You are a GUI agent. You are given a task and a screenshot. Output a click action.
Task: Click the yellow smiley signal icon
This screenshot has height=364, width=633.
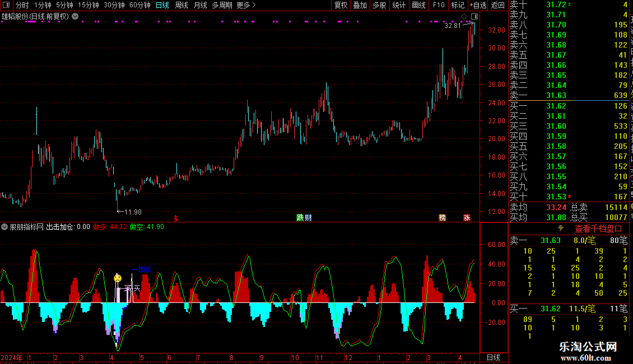[118, 278]
